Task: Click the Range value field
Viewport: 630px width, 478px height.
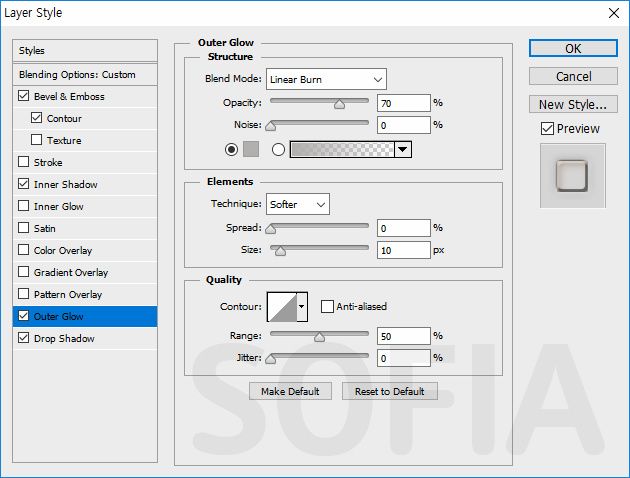Action: point(404,336)
